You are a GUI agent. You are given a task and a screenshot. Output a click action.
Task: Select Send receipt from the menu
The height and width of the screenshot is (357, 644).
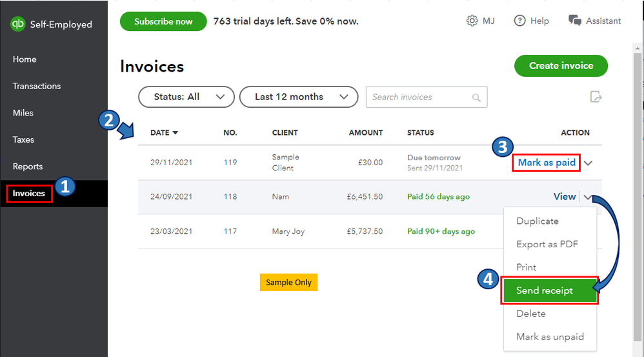tap(549, 291)
